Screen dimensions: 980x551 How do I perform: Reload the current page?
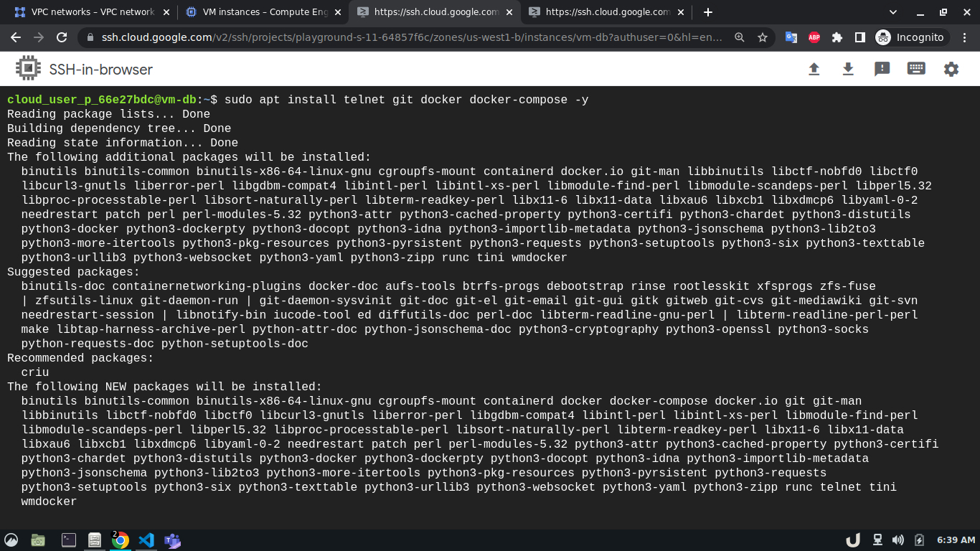coord(62,37)
